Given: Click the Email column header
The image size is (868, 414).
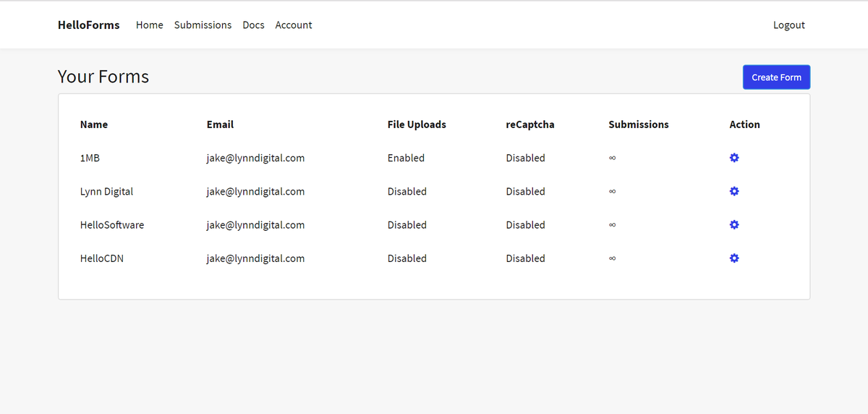Looking at the screenshot, I should [220, 124].
